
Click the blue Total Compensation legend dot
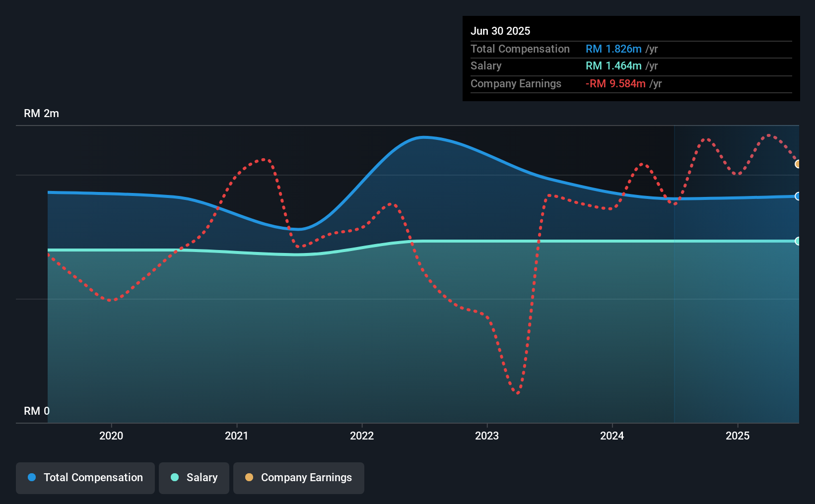click(32, 477)
